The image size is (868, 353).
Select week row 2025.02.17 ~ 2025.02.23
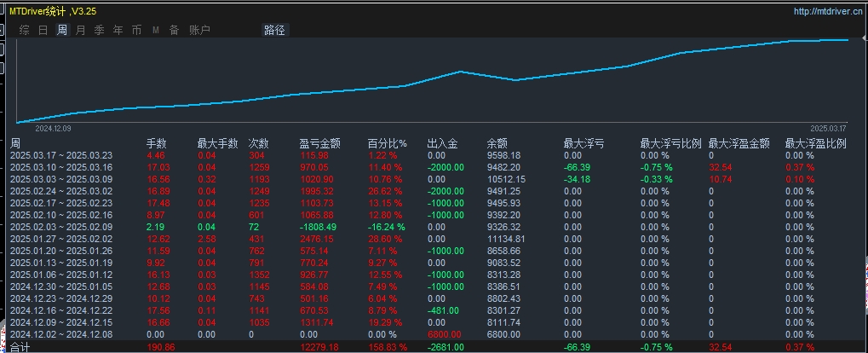click(434, 204)
